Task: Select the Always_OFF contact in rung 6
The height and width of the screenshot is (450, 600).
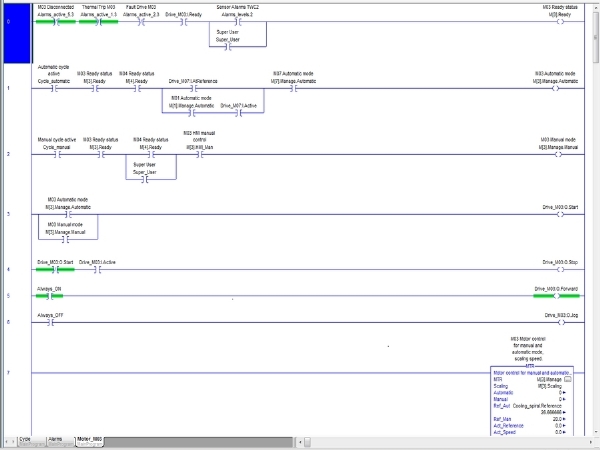Action: (x=51, y=323)
